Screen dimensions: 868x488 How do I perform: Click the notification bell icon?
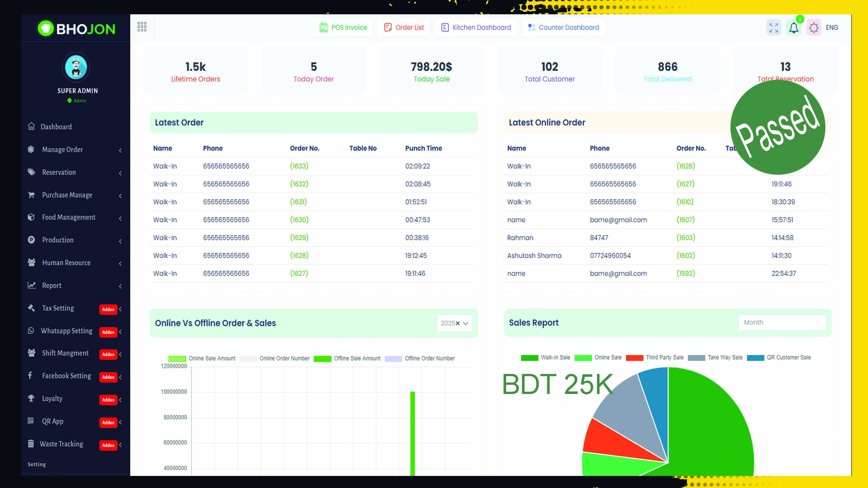tap(794, 28)
